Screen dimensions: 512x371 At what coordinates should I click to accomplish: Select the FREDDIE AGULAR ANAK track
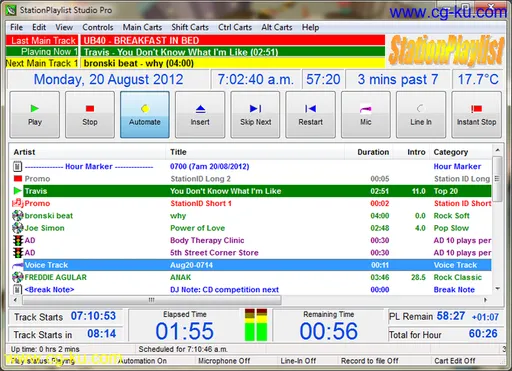coord(252,277)
